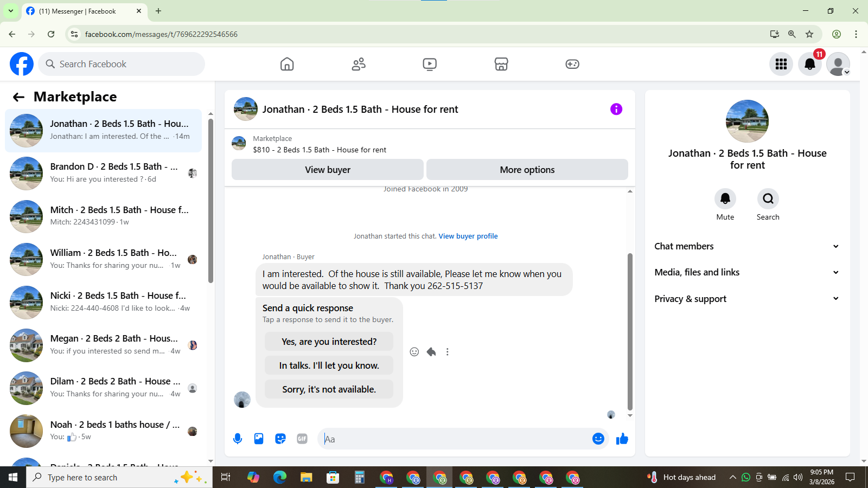Open emoji picker in message box
The width and height of the screenshot is (868, 488).
point(598,439)
